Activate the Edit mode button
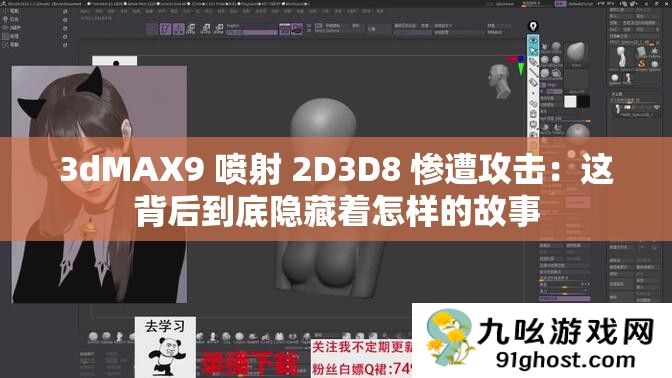The width and height of the screenshot is (672, 378). coord(165,29)
